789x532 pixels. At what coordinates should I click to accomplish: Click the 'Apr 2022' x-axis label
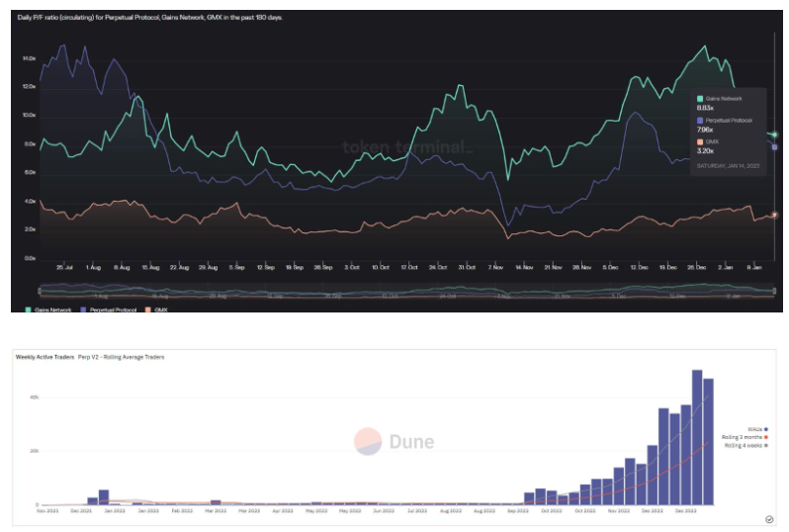[x=283, y=510]
